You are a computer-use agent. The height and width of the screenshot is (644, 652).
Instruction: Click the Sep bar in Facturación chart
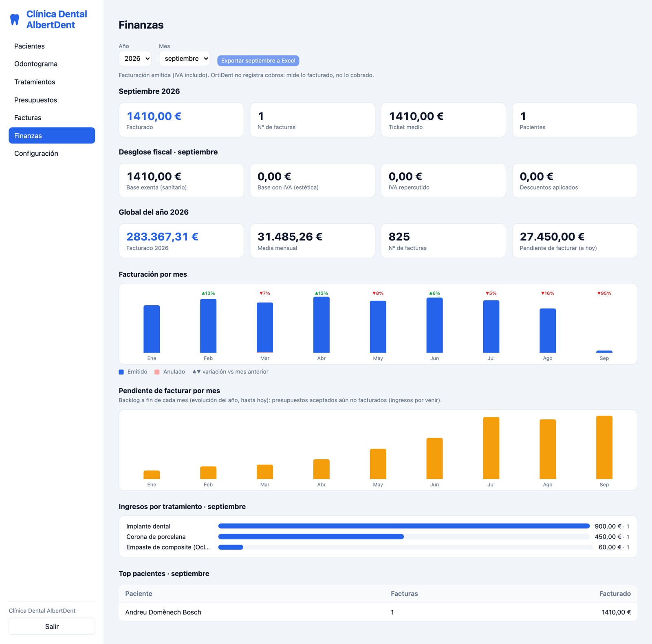(x=604, y=351)
